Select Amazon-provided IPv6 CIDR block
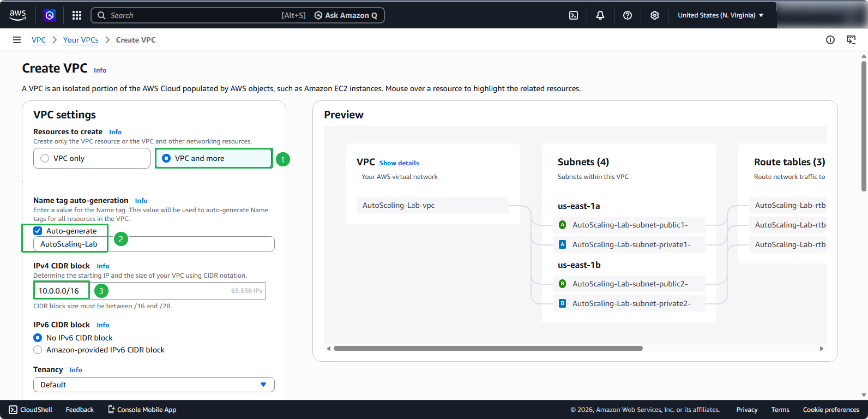Image resolution: width=868 pixels, height=419 pixels. click(x=38, y=350)
